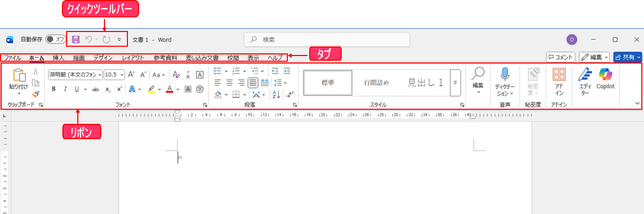Click the phonetic guide (ruby) icon
This screenshot has width=644, height=214.
(x=188, y=75)
